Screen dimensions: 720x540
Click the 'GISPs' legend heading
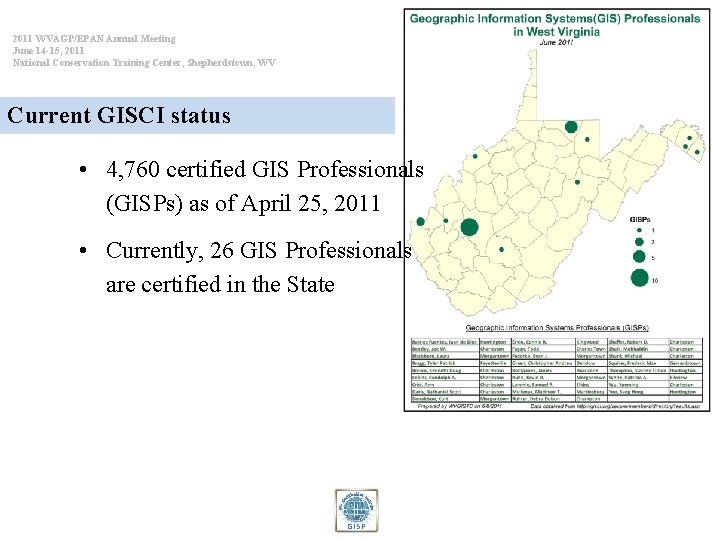[640, 219]
